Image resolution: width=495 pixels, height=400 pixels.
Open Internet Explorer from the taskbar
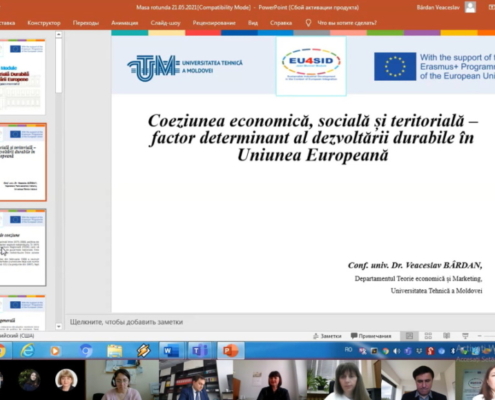(x=27, y=350)
